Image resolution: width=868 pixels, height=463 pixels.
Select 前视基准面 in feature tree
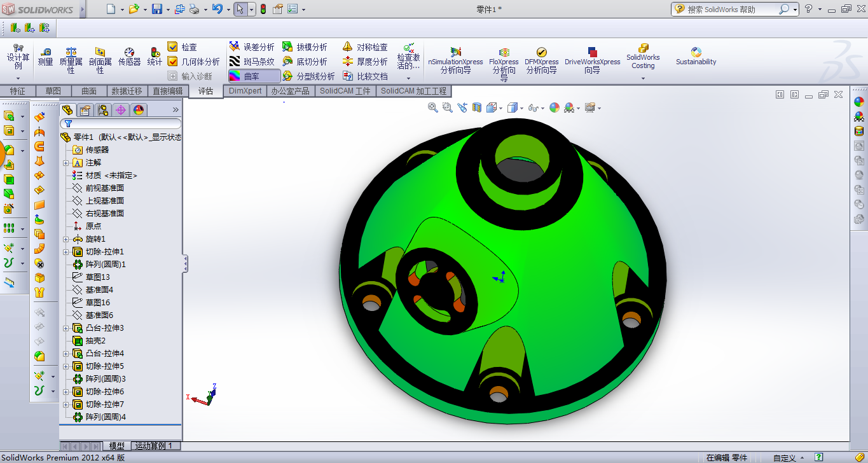tap(98, 188)
